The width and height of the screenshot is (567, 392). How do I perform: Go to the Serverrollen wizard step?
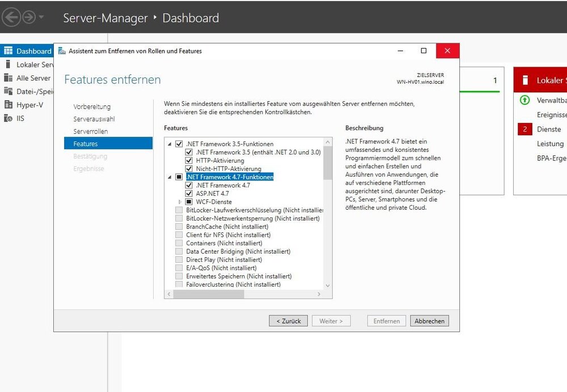pos(90,131)
